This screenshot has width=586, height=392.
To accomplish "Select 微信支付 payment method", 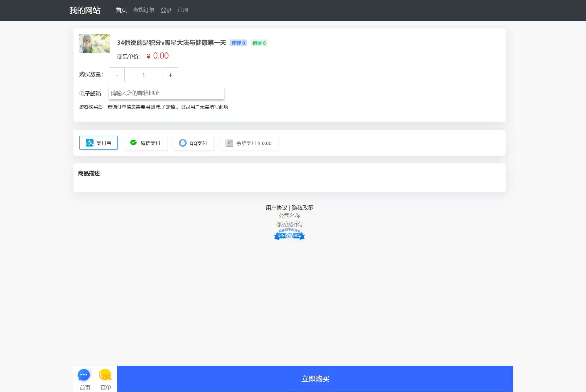I will click(x=145, y=143).
